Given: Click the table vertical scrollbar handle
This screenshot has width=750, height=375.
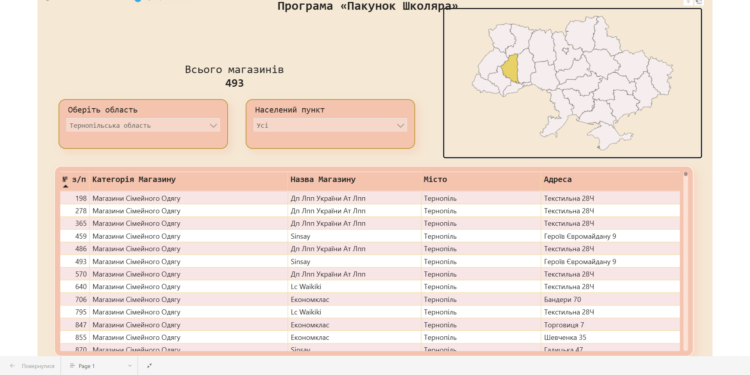Looking at the screenshot, I should 685,174.
